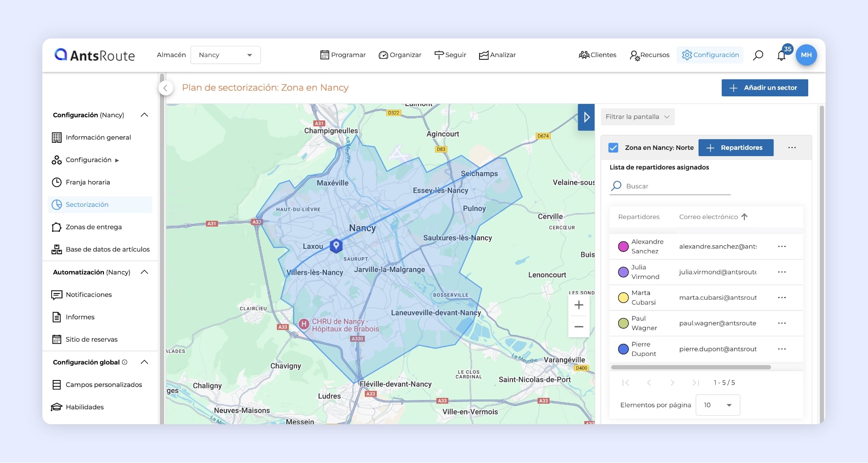Open the Informes section
Screen dimensions: 868x463
[x=79, y=317]
